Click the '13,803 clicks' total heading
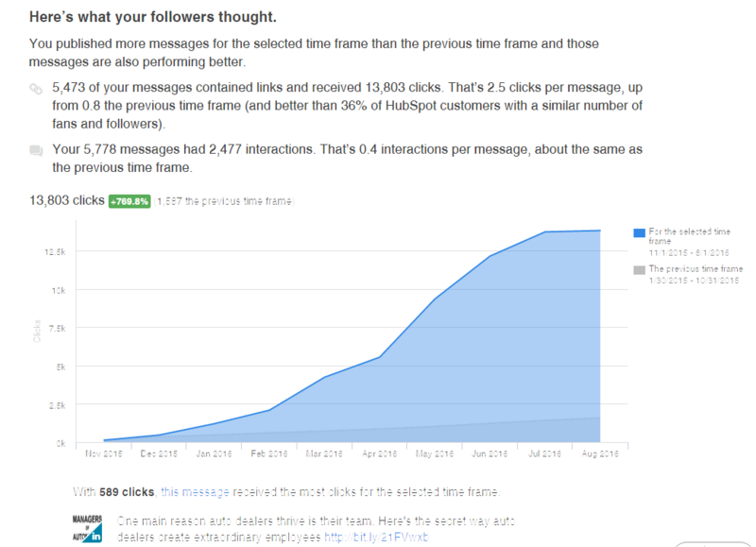This screenshot has height=547, width=756. pos(67,200)
